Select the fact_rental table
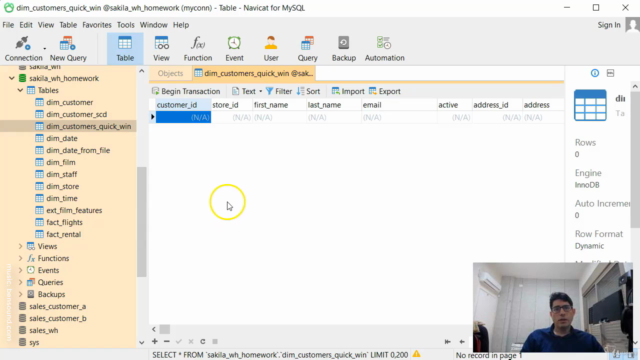 click(63, 234)
